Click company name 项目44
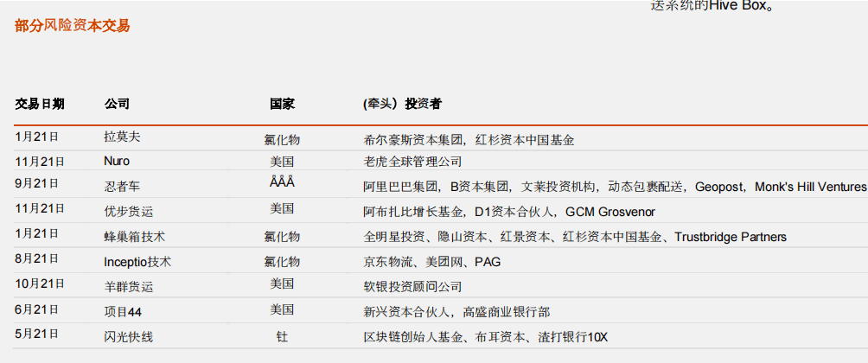Image resolution: width=868 pixels, height=363 pixels. (123, 312)
